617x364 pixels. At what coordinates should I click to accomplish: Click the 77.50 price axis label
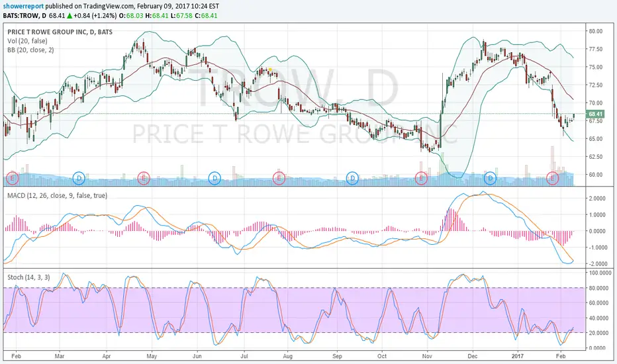coord(595,49)
